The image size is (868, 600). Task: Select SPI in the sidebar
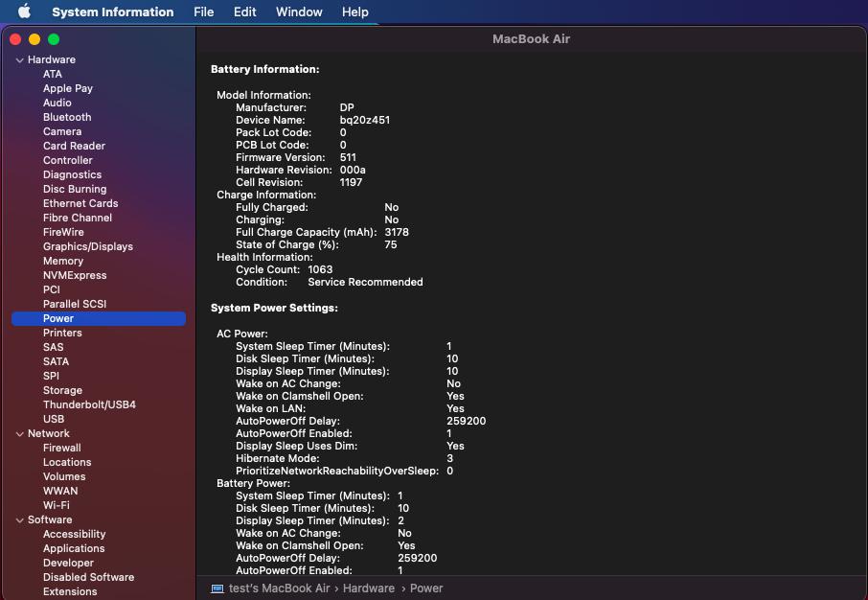[x=51, y=376]
